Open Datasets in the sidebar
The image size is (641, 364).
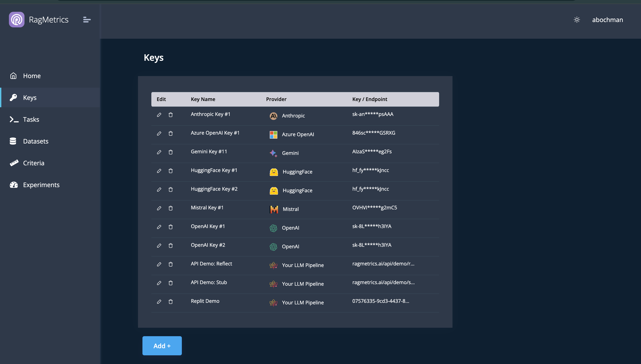pos(50,141)
